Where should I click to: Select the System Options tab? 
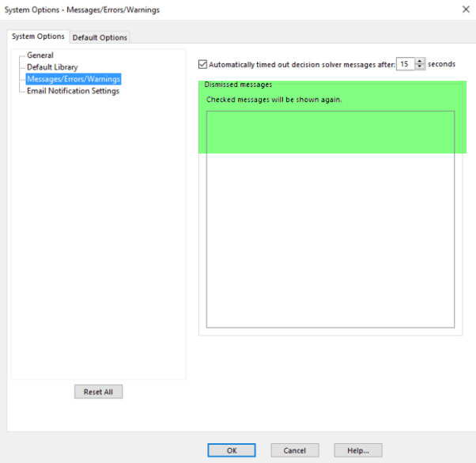coord(38,36)
